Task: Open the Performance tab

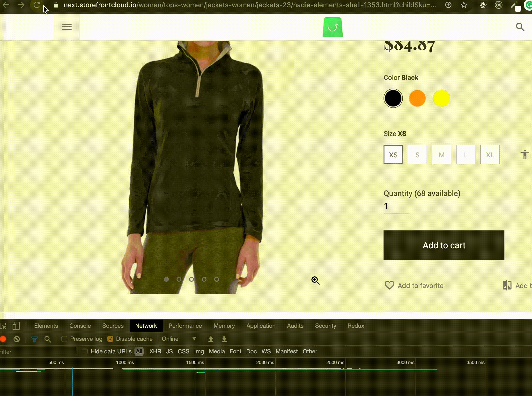Action: pos(185,326)
